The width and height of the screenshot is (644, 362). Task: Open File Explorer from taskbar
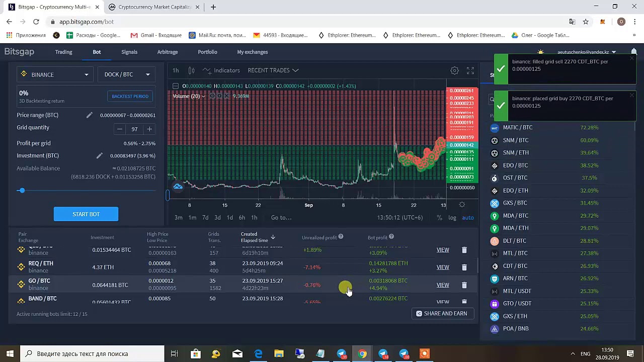point(279,353)
